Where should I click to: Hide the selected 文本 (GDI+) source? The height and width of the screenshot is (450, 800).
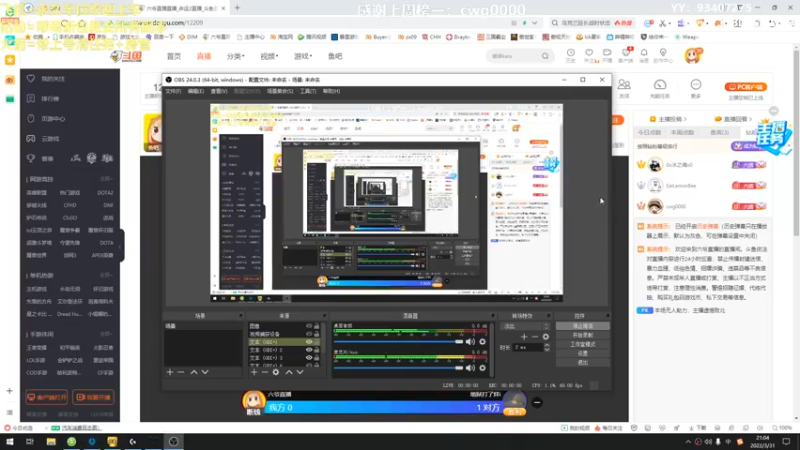pyautogui.click(x=309, y=342)
